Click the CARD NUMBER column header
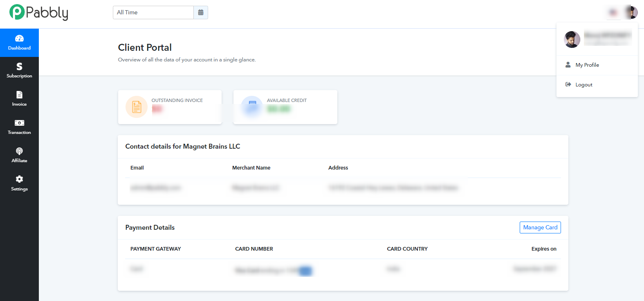 [x=254, y=249]
